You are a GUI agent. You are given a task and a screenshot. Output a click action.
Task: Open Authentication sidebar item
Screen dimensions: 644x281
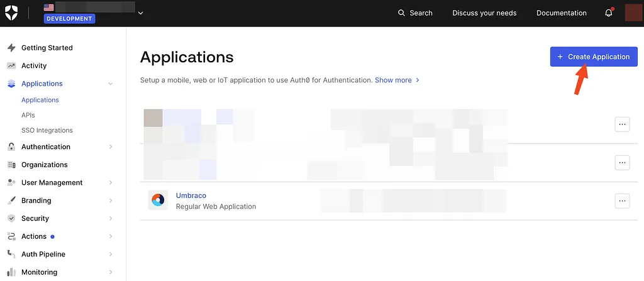tap(45, 146)
